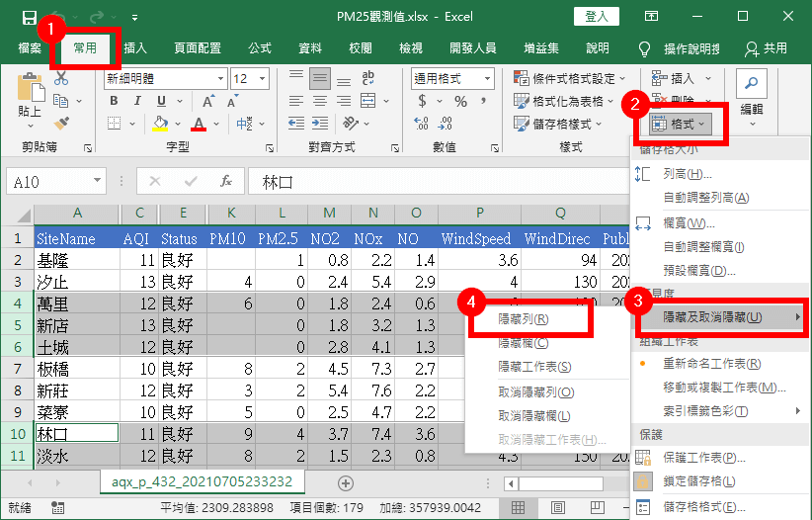This screenshot has height=520, width=812.
Task: Click the Paste clipboard icon
Action: tap(31, 88)
